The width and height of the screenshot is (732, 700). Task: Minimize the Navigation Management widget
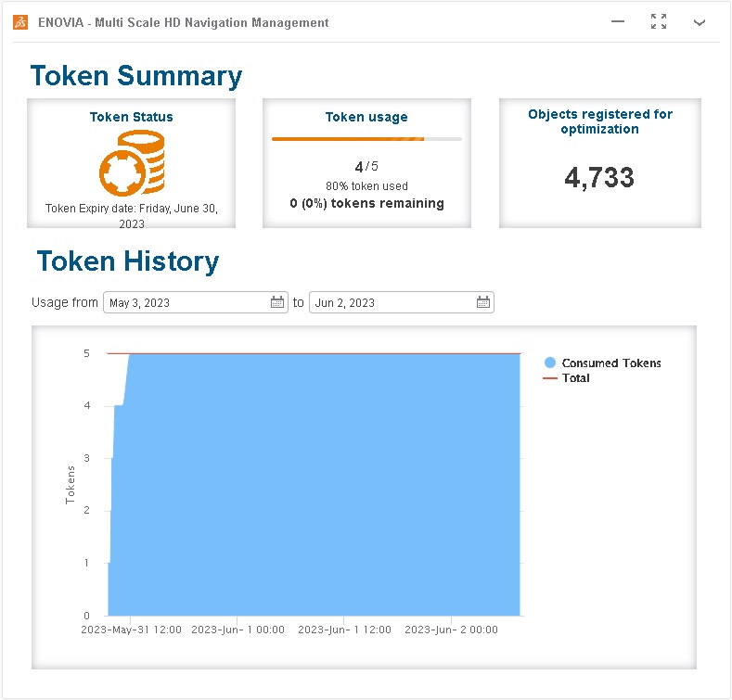[x=618, y=22]
